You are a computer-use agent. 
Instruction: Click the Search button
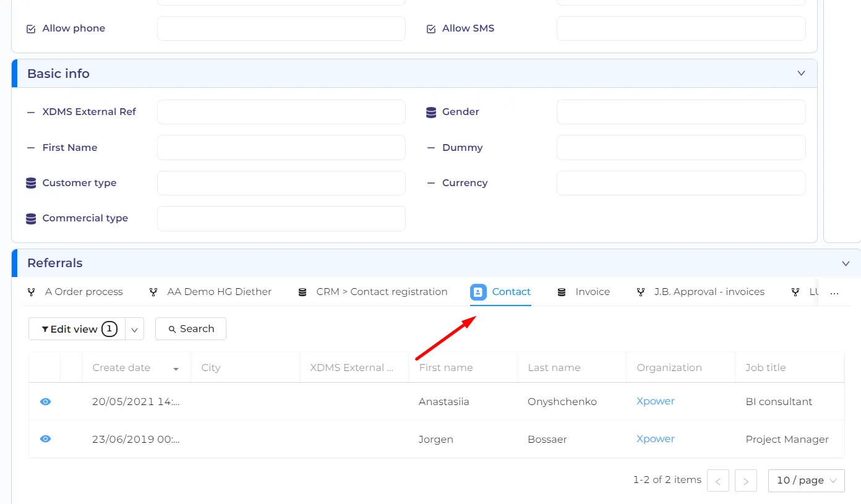coord(191,329)
